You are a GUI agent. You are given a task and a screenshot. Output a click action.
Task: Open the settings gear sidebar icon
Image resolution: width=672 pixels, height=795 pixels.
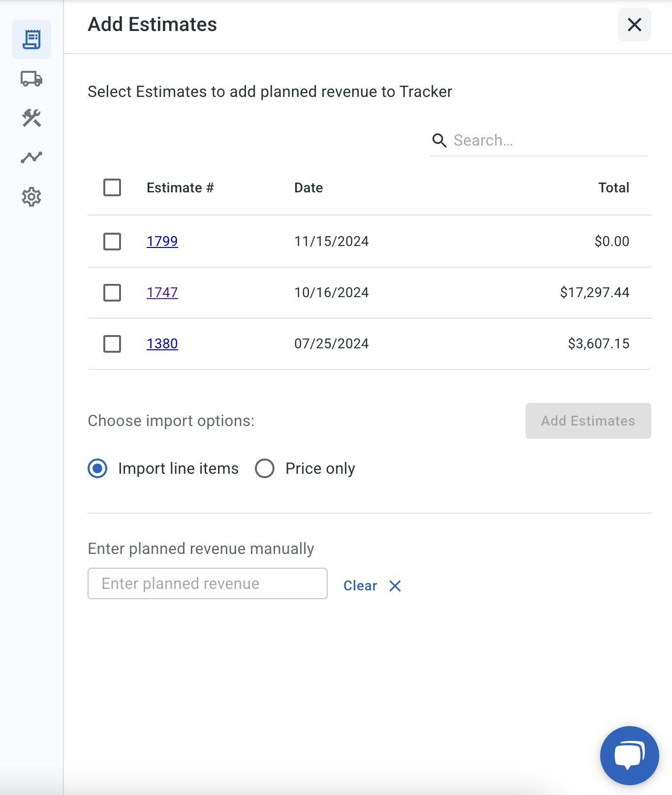pyautogui.click(x=31, y=197)
